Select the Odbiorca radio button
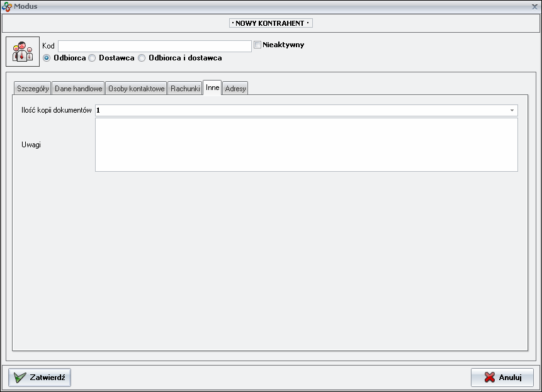The image size is (542, 392). pyautogui.click(x=47, y=58)
